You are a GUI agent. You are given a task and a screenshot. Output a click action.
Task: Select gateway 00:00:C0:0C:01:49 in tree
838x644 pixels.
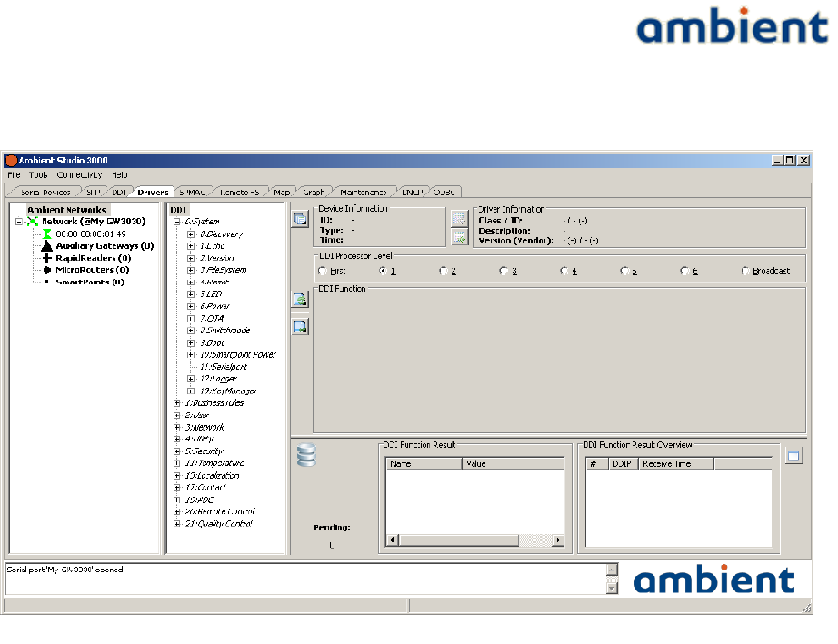pyautogui.click(x=91, y=233)
